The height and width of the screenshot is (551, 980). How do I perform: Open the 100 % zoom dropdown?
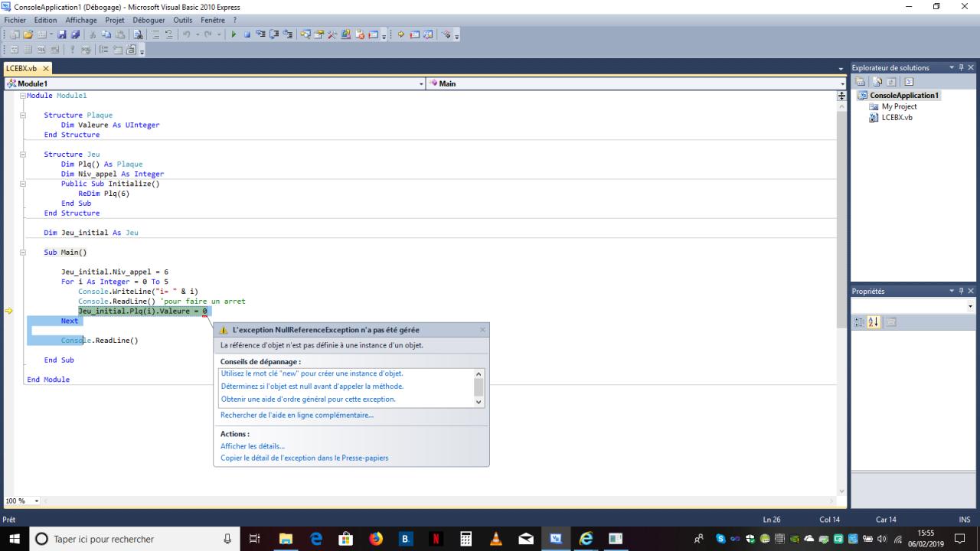pos(37,501)
